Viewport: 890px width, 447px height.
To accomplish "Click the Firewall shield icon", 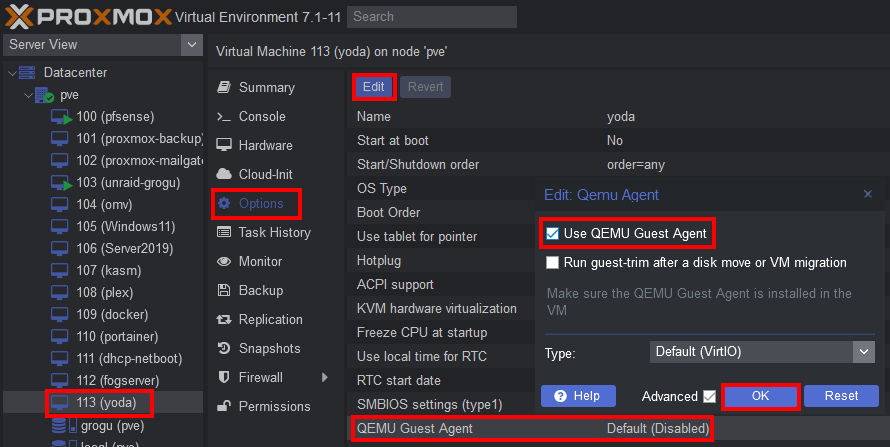I will 223,377.
